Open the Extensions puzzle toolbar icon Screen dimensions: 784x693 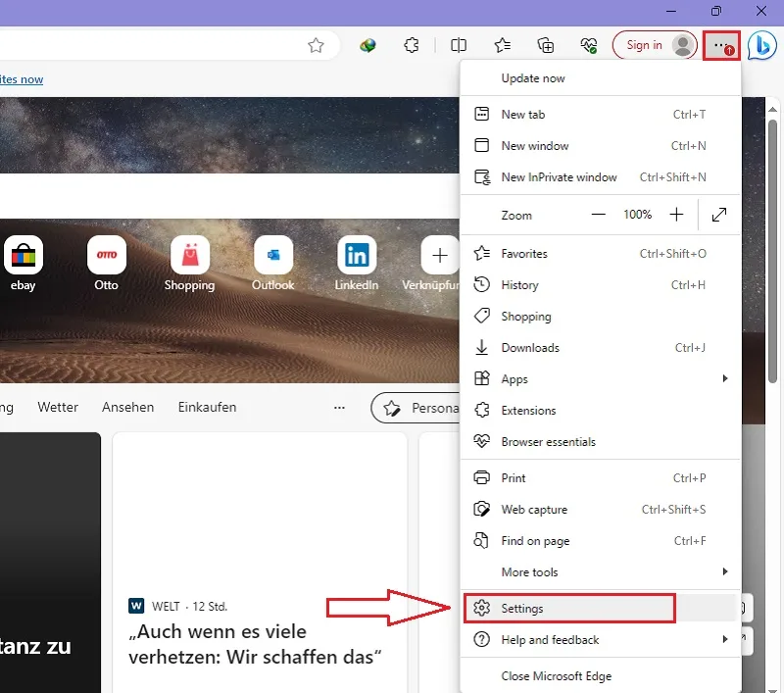411,45
